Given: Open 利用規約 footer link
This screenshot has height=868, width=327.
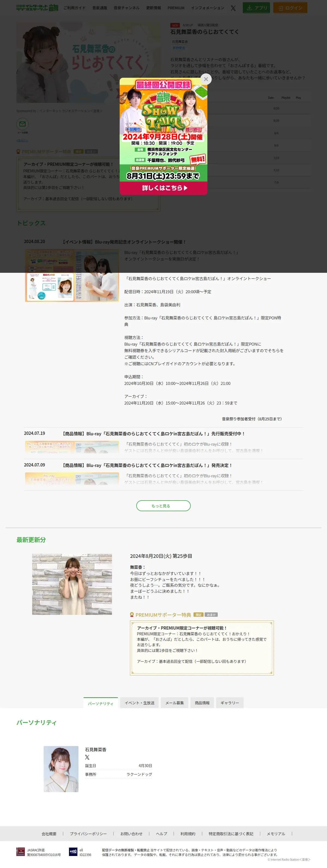Looking at the screenshot, I should point(187,834).
